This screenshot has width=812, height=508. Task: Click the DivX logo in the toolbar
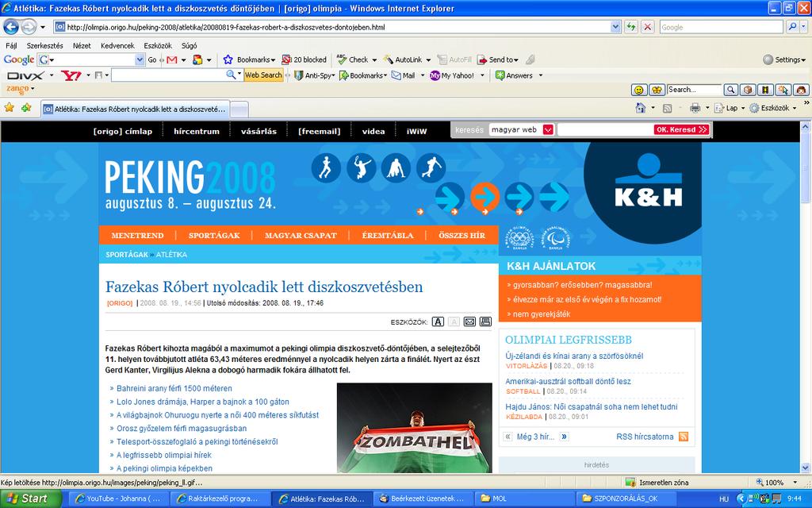coord(26,75)
